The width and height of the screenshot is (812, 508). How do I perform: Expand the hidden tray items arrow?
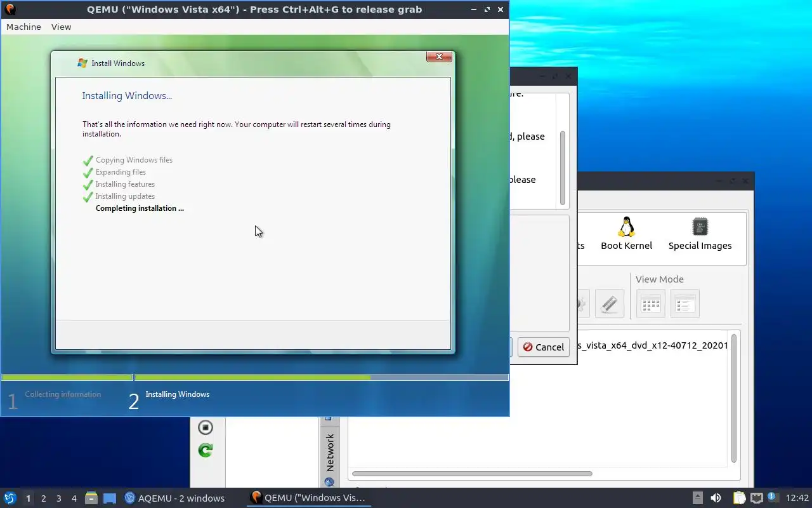point(697,498)
